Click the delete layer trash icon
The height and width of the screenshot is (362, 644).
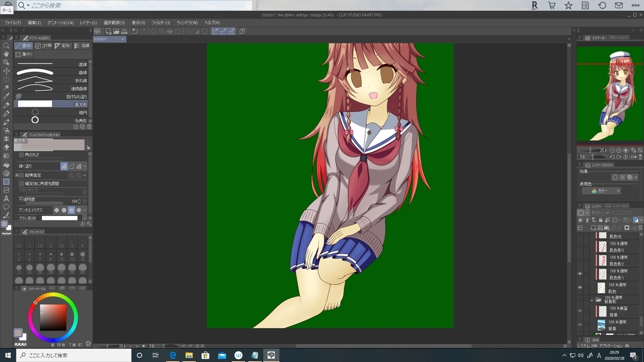point(640,227)
